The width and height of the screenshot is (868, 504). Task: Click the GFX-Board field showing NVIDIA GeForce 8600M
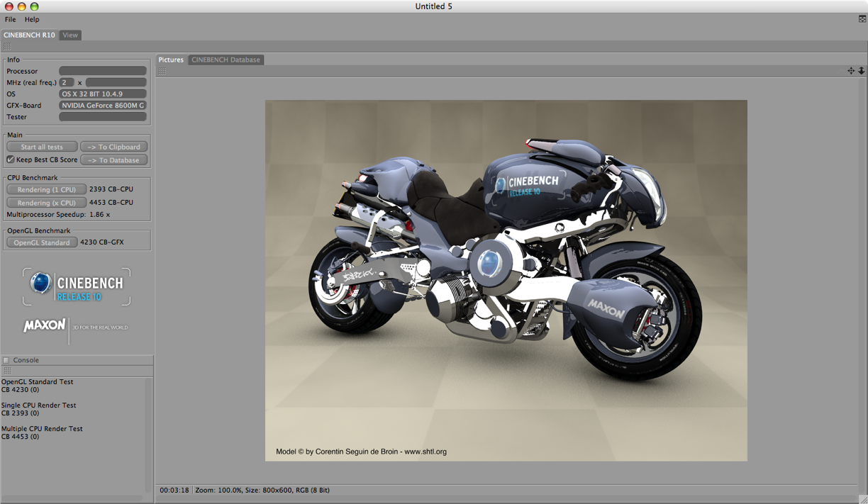[103, 105]
